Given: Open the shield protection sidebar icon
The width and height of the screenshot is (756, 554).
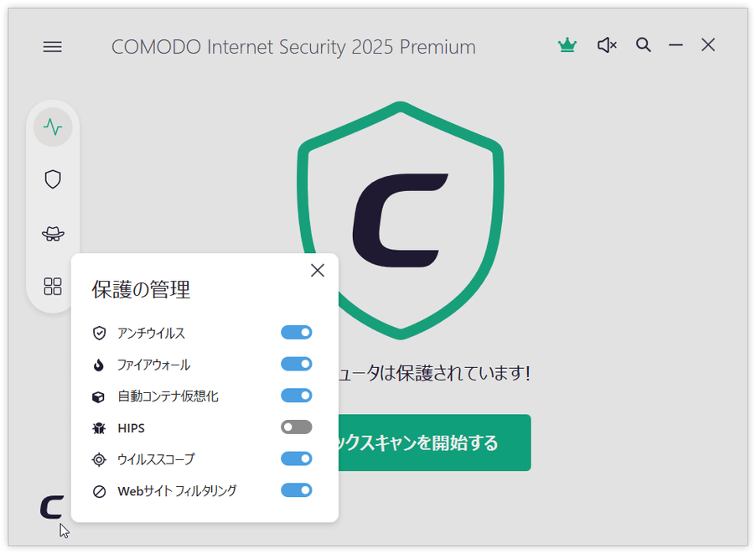Looking at the screenshot, I should point(53,179).
